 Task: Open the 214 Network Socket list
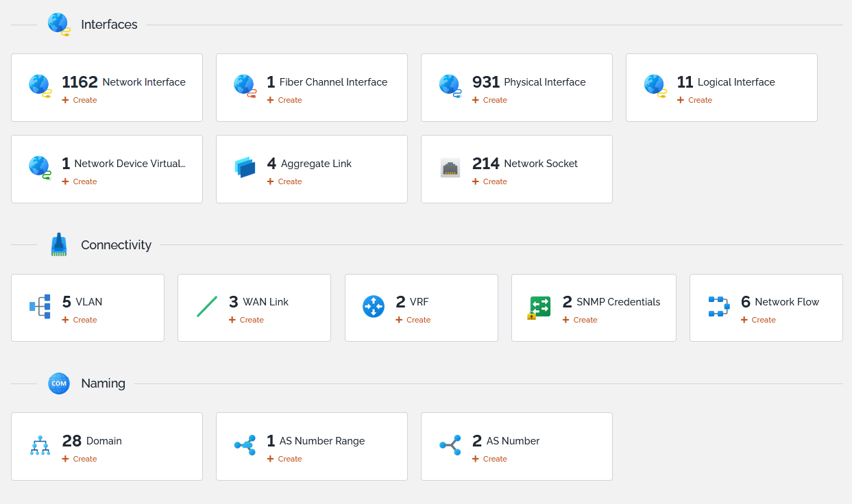(x=525, y=164)
